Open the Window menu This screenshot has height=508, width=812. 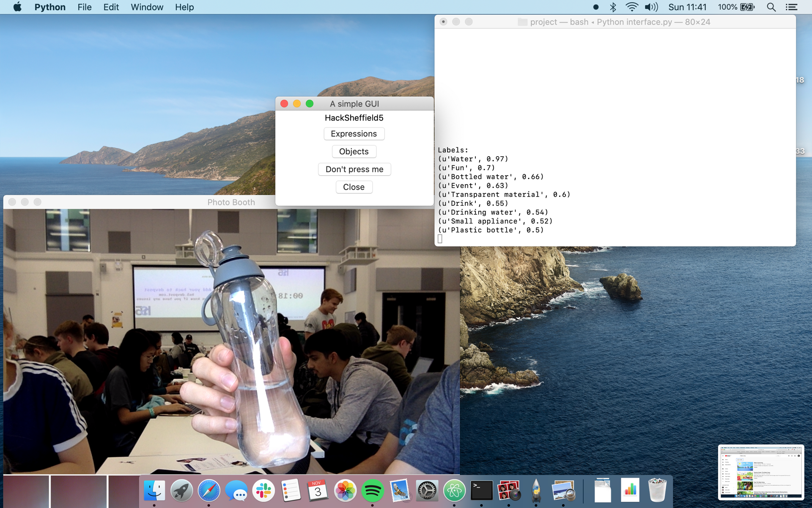pyautogui.click(x=146, y=7)
